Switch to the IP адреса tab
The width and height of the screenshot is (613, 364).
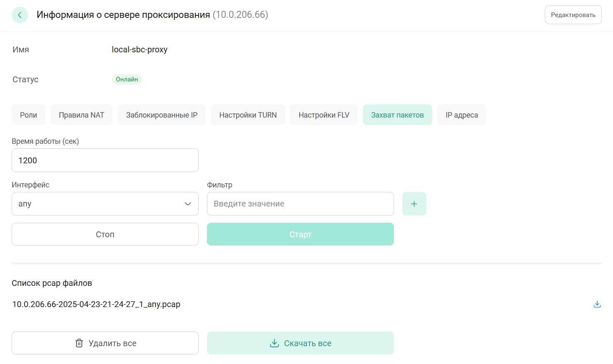coord(461,115)
